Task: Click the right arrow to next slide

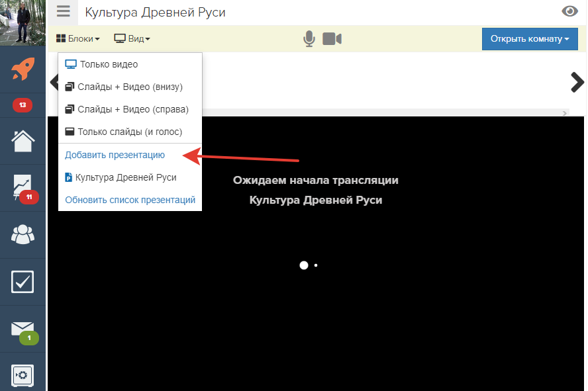Action: pyautogui.click(x=577, y=81)
